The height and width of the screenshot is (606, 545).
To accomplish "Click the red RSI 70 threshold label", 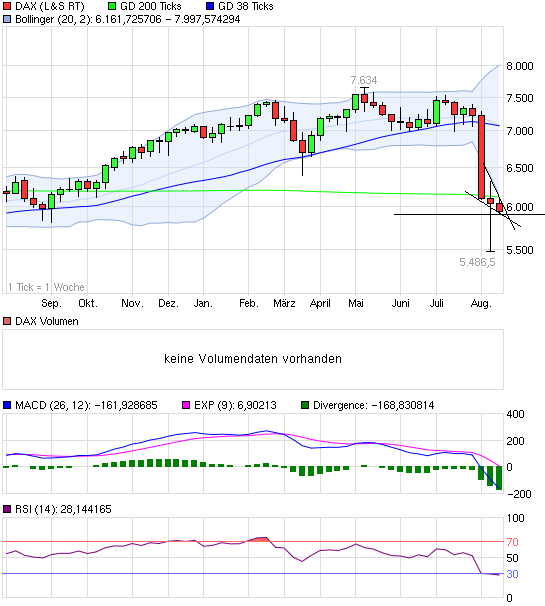I will point(513,542).
